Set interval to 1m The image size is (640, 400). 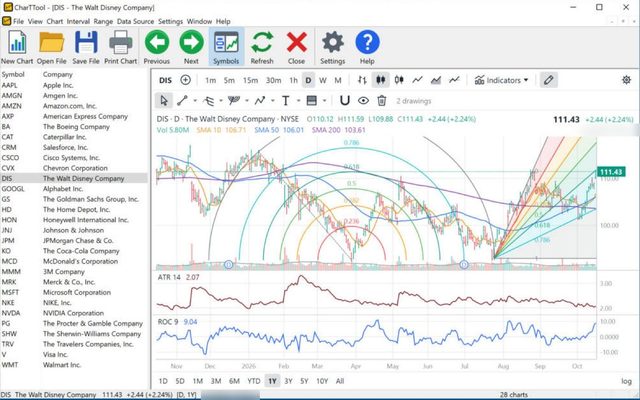coord(210,80)
